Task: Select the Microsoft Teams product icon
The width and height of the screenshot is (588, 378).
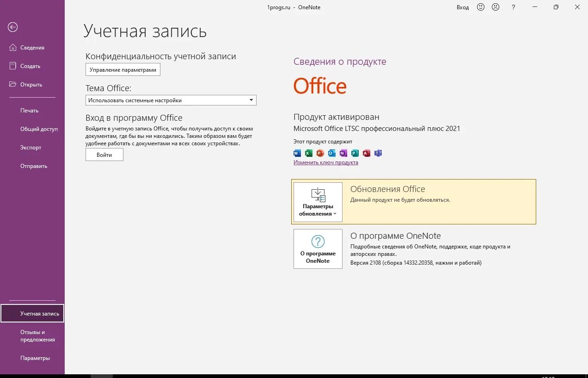Action: pyautogui.click(x=378, y=153)
